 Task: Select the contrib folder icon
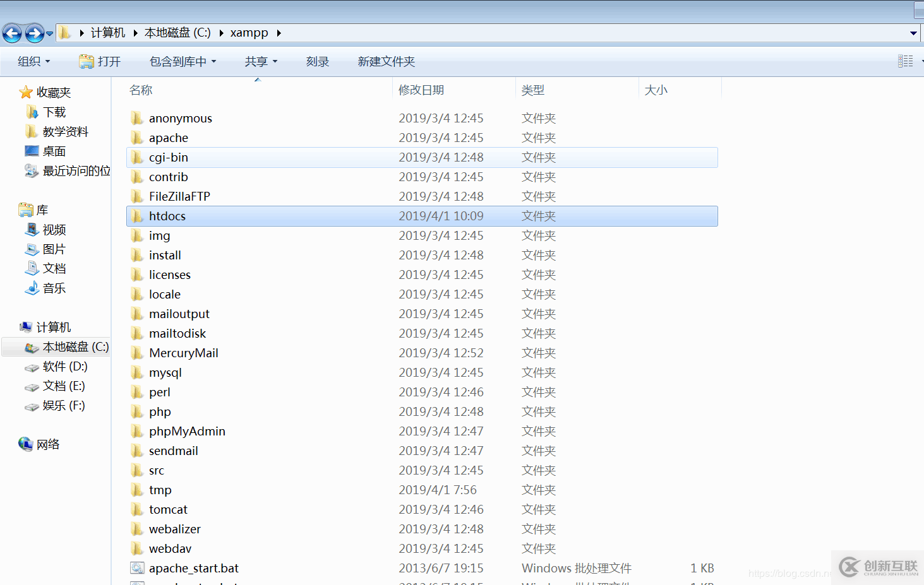pos(137,177)
